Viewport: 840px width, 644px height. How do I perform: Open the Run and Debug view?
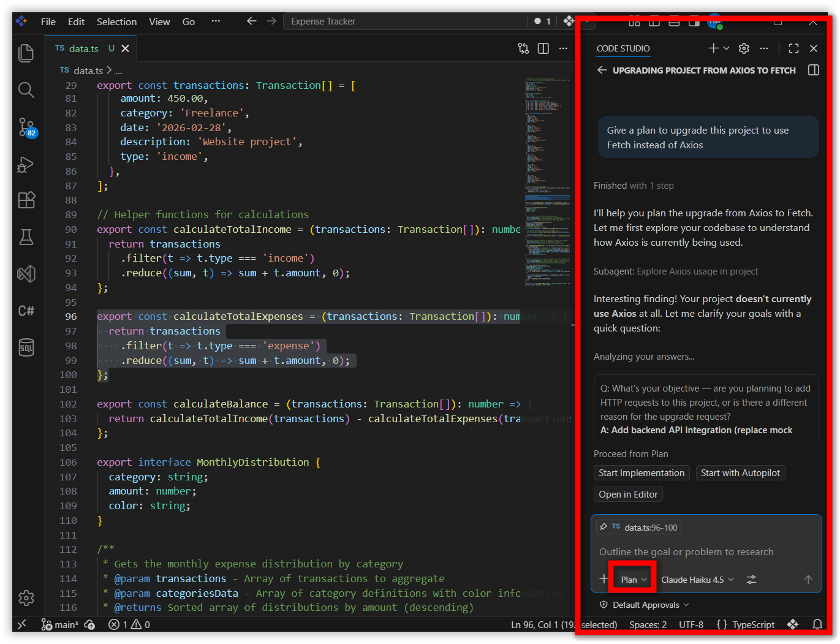coord(26,164)
